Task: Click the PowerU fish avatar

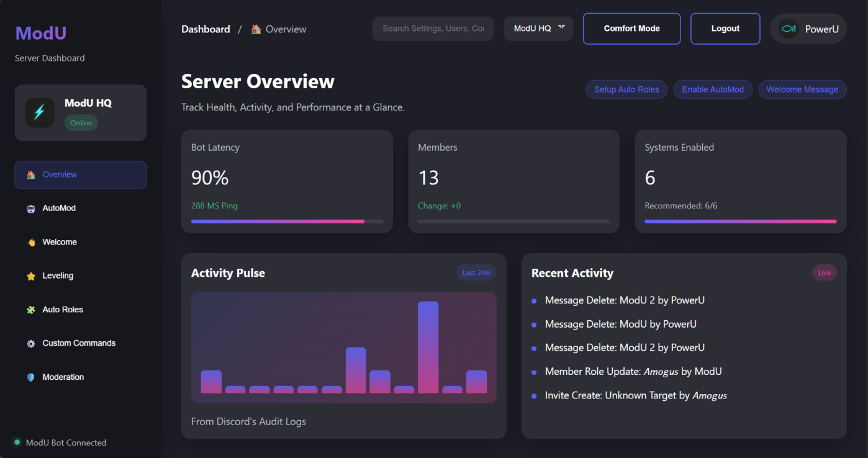Action: (789, 29)
